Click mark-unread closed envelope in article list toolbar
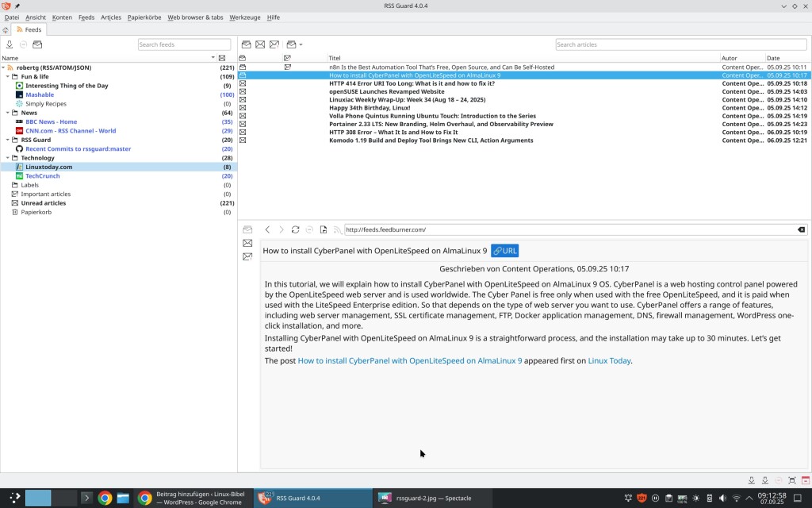Image resolution: width=812 pixels, height=508 pixels. pyautogui.click(x=260, y=44)
